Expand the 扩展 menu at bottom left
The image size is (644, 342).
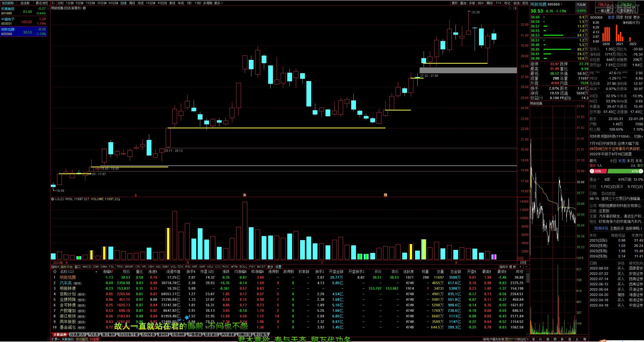click(56, 339)
